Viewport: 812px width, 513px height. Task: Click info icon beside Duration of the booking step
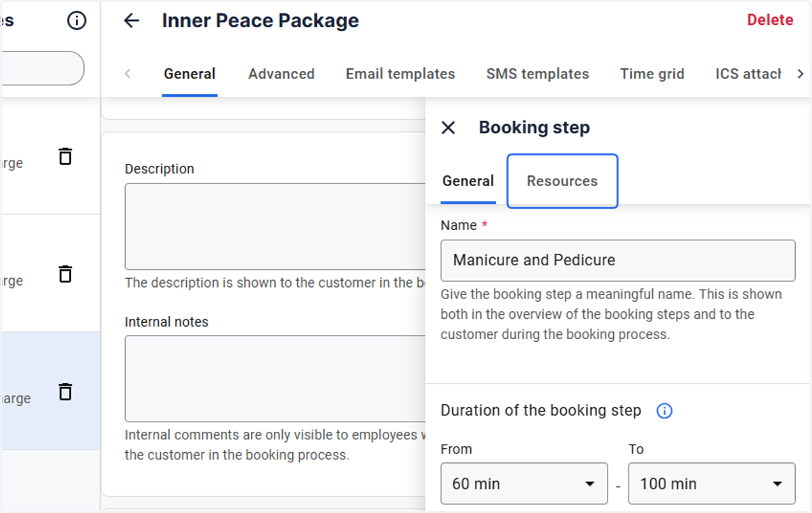pos(664,411)
